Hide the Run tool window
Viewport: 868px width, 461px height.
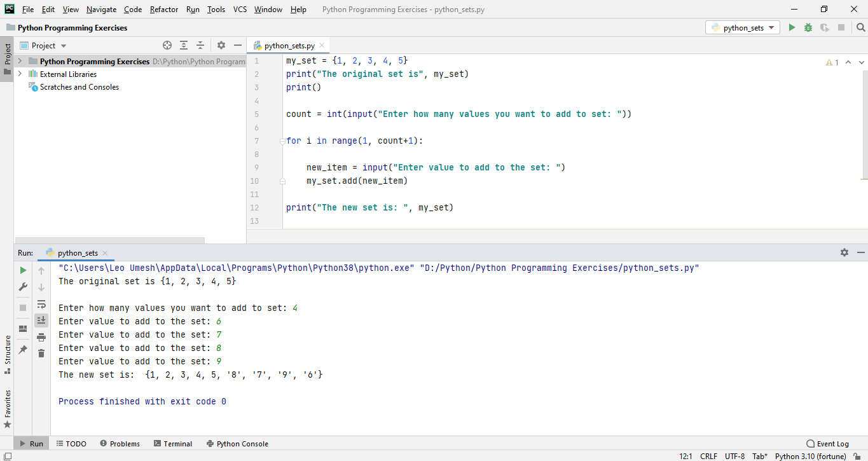(861, 252)
